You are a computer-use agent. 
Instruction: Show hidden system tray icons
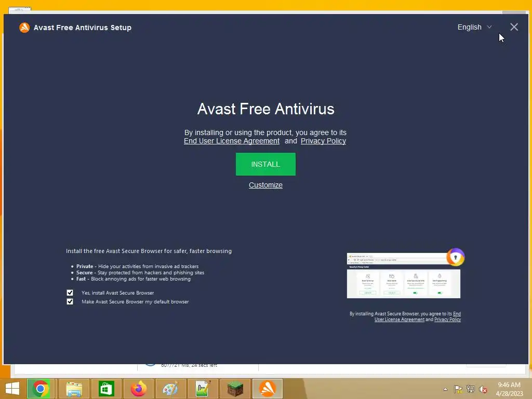coord(445,389)
